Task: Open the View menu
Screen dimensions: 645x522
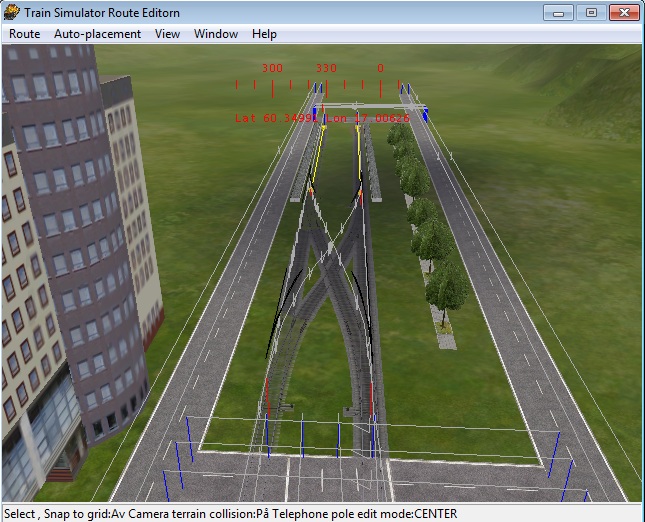Action: coord(167,34)
